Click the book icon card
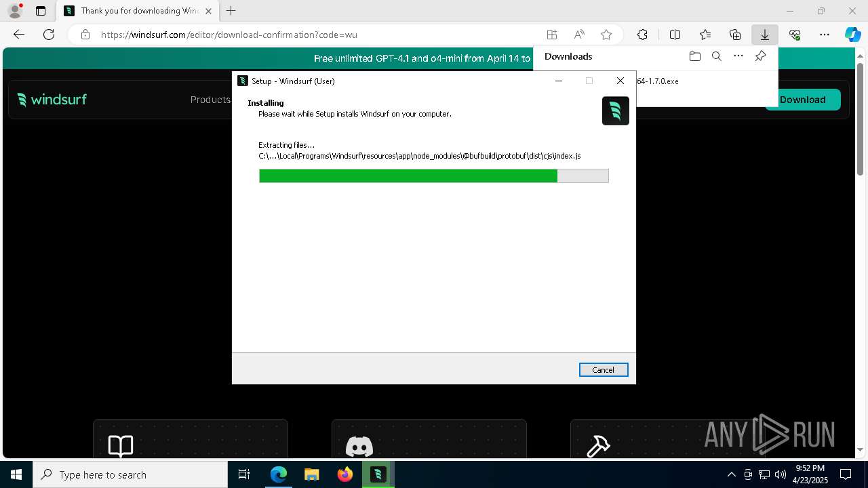The image size is (868, 488). pyautogui.click(x=190, y=439)
